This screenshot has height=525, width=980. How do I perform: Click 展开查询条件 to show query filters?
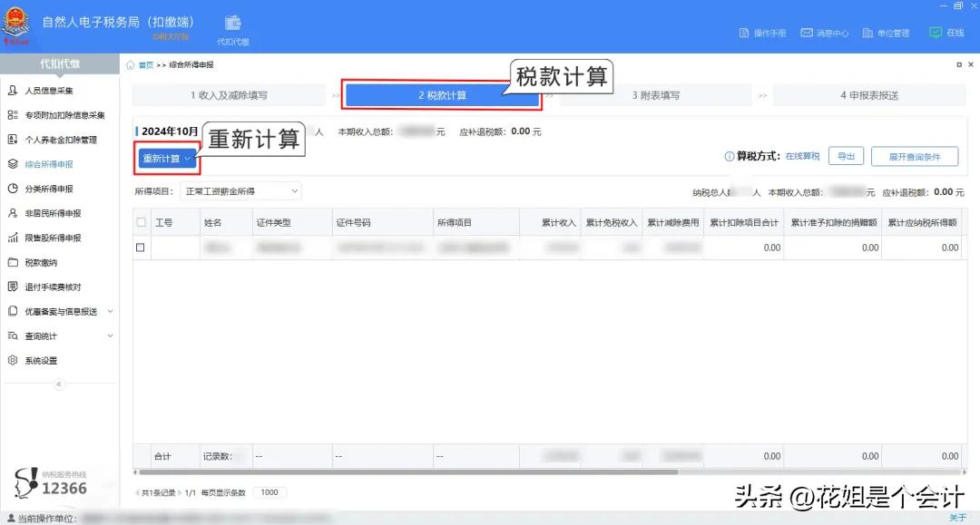point(916,155)
